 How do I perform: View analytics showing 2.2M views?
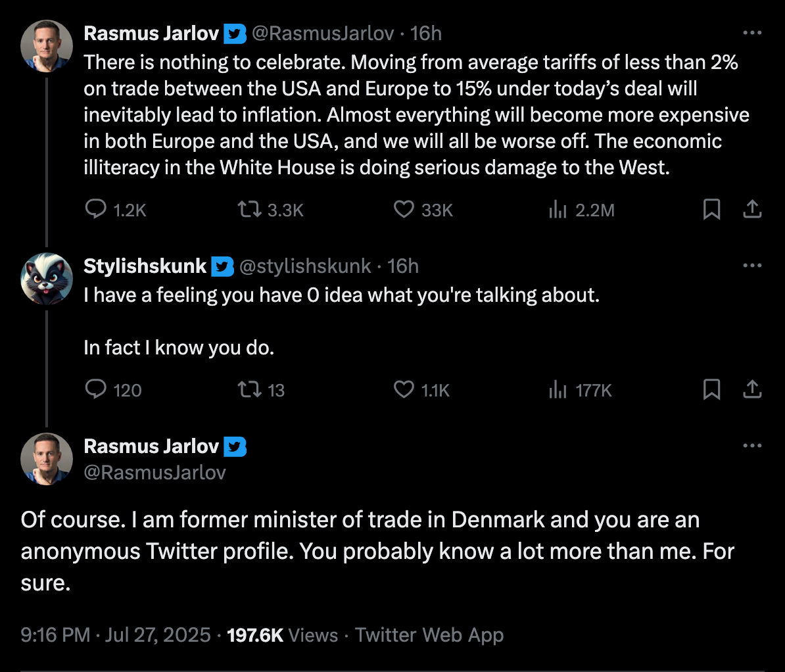558,210
